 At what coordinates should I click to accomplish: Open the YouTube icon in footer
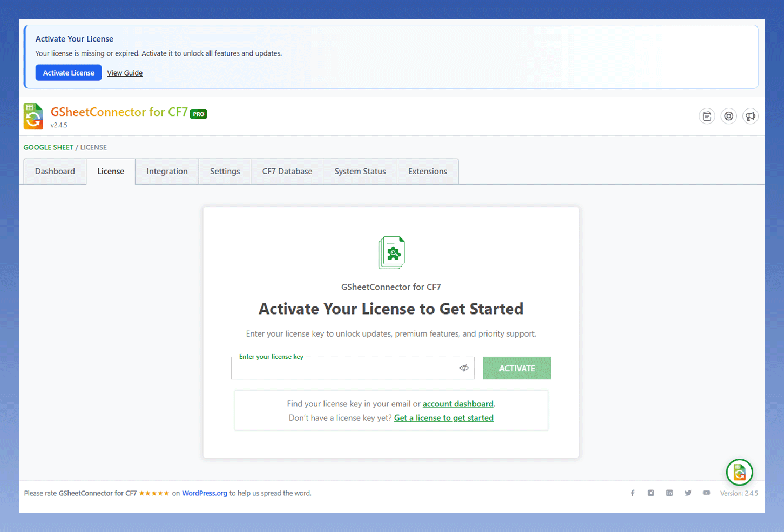point(706,493)
